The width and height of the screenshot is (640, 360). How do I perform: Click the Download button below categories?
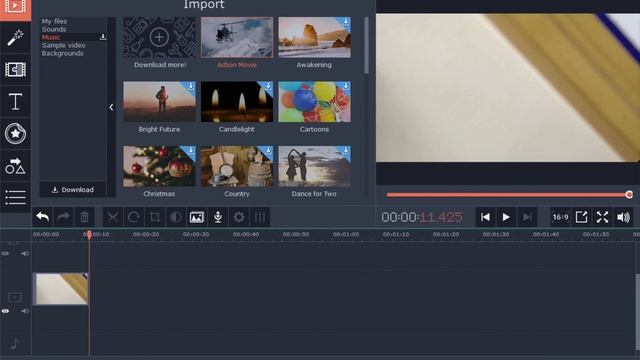click(73, 190)
